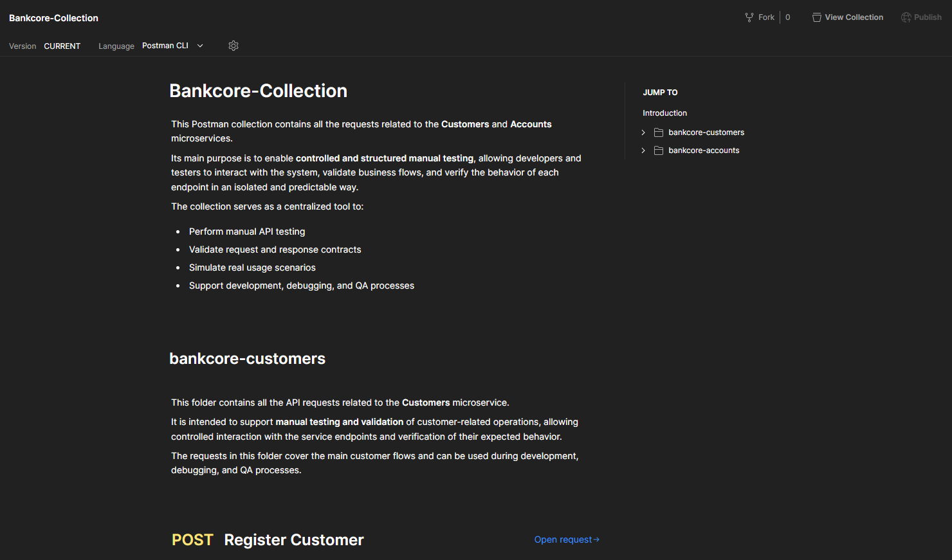Select the POST method badge
This screenshot has width=952, height=560.
tap(191, 539)
